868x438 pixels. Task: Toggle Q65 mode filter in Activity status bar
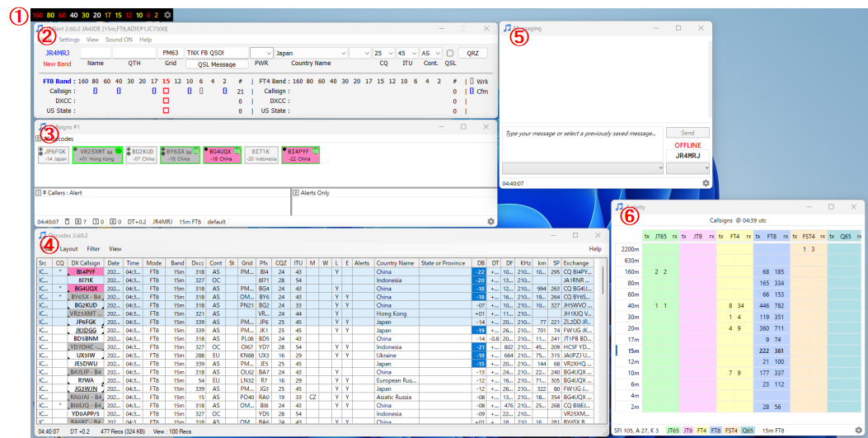coord(748,430)
